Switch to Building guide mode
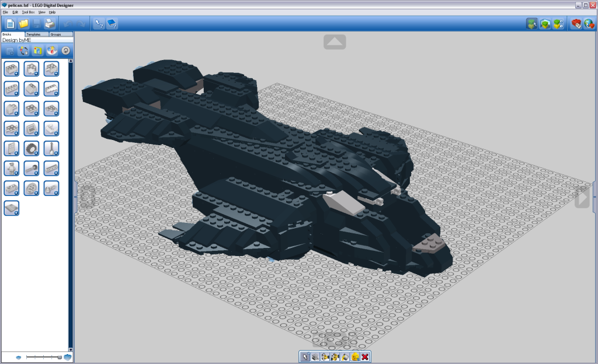Screen dimensions: 598x364 pyautogui.click(x=558, y=23)
